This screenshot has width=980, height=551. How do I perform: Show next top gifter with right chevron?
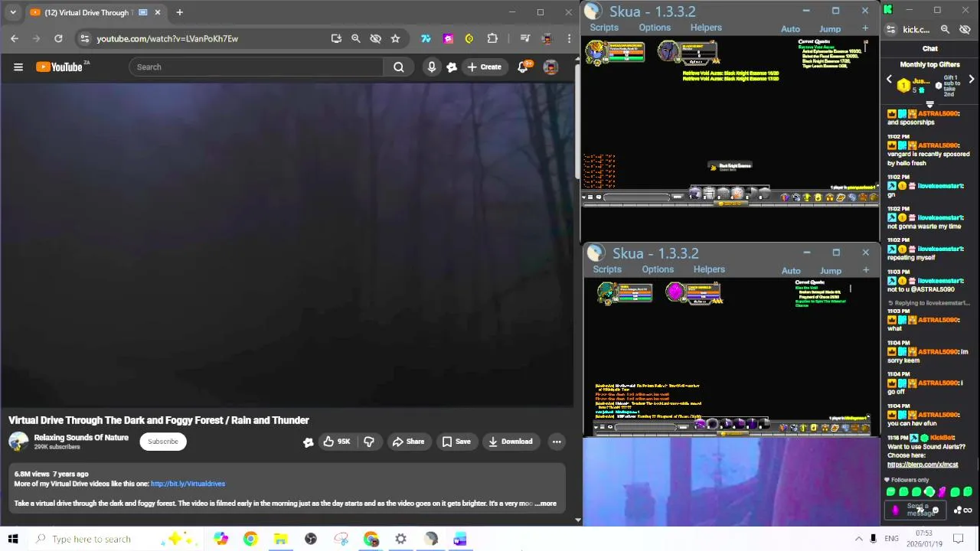[972, 80]
